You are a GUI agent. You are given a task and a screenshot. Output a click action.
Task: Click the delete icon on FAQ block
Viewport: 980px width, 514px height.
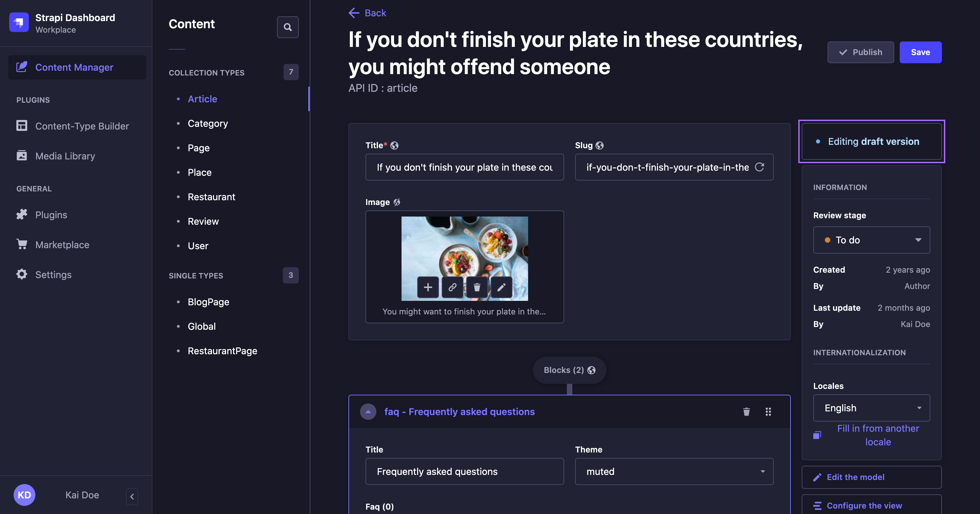(747, 411)
